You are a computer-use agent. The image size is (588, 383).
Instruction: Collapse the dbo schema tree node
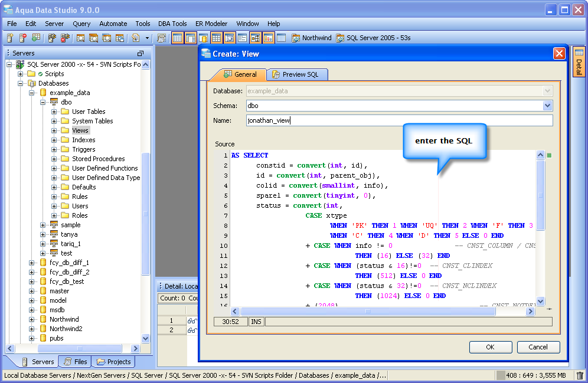[x=43, y=102]
